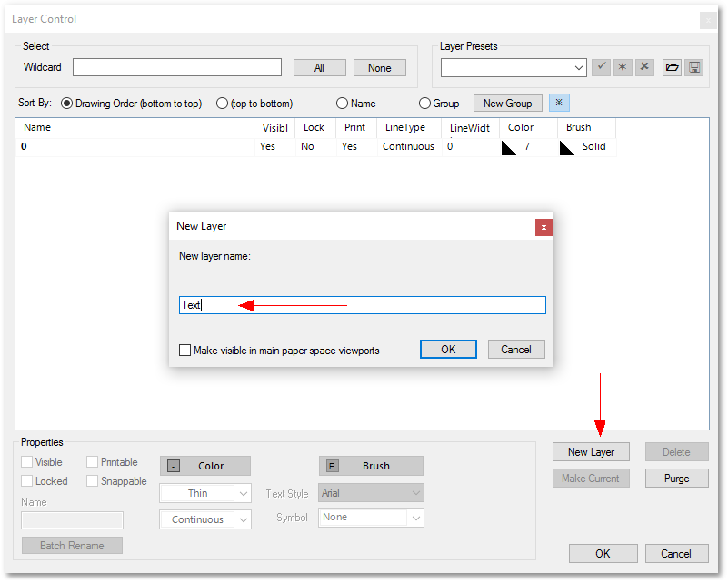728x583 pixels.
Task: Toggle the Locked property checkbox
Action: (27, 481)
